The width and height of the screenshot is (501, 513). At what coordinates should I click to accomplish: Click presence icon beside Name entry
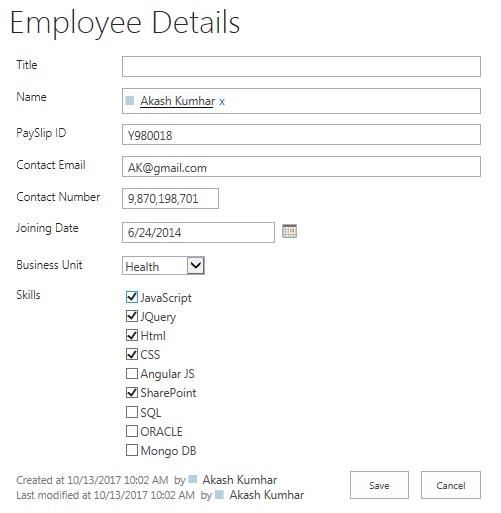[x=130, y=100]
